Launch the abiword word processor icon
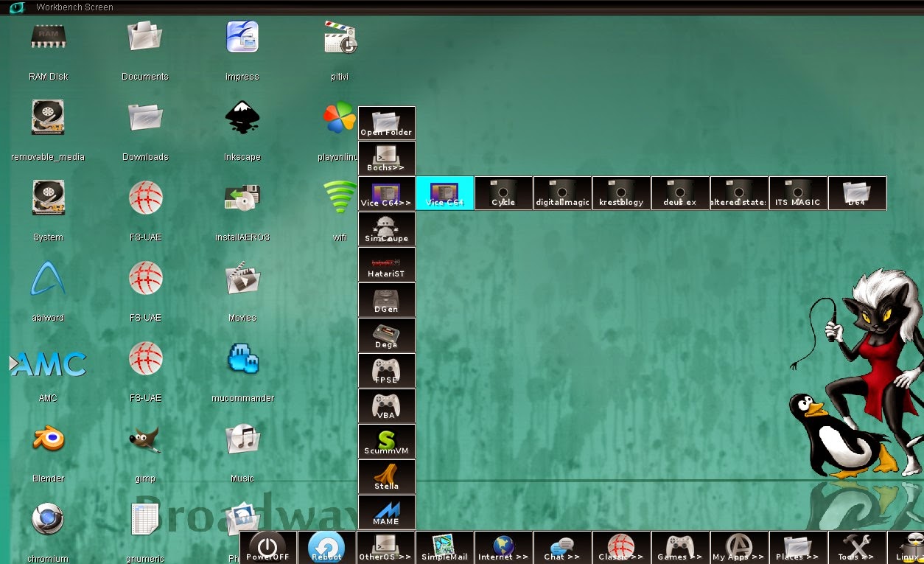924x564 pixels. tap(48, 279)
